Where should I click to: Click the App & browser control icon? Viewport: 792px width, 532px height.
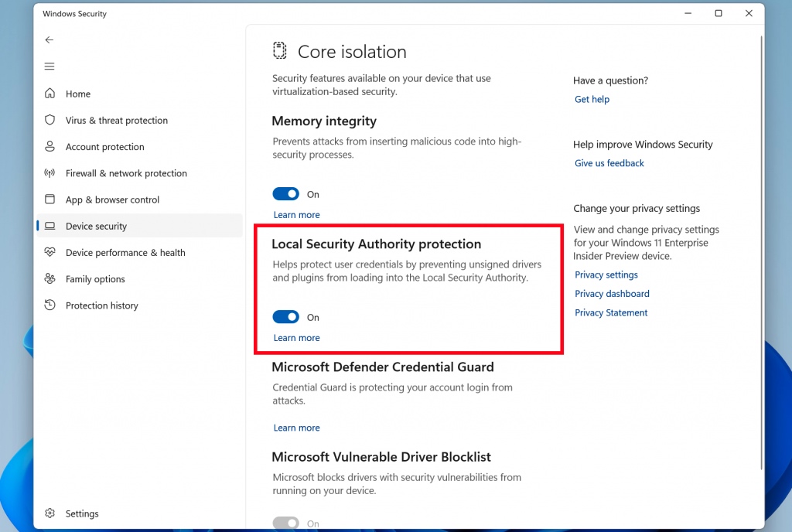click(48, 199)
